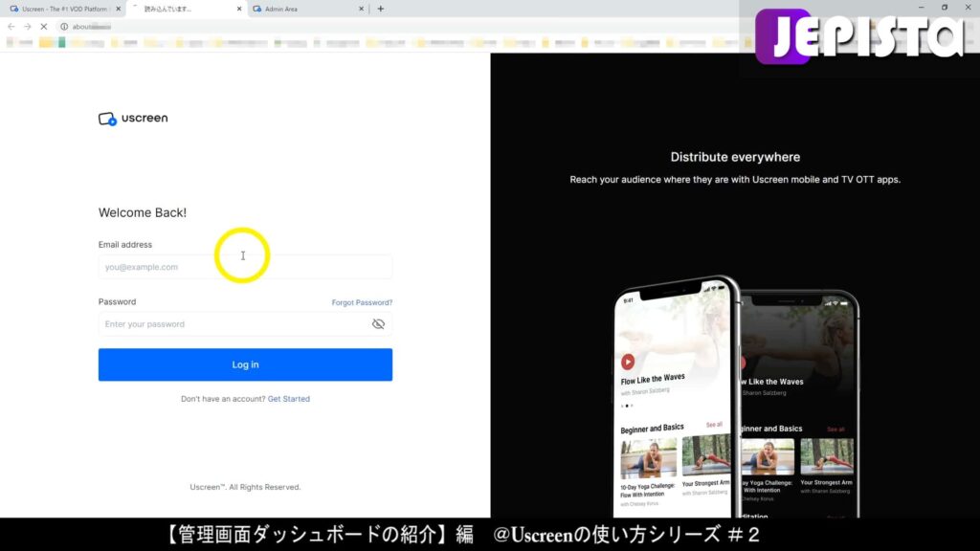The height and width of the screenshot is (551, 980).
Task: Close the loading 読み込んでいます tab
Action: click(239, 9)
